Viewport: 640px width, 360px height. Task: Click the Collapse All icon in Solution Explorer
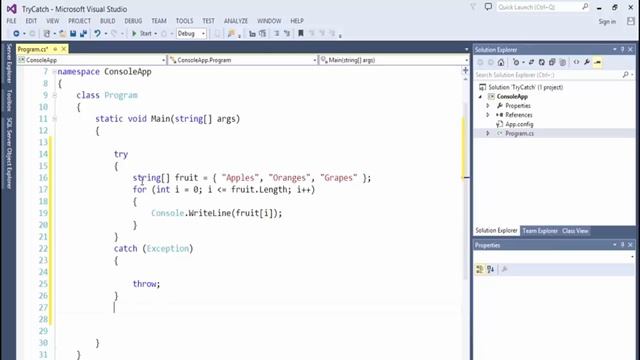tap(552, 62)
